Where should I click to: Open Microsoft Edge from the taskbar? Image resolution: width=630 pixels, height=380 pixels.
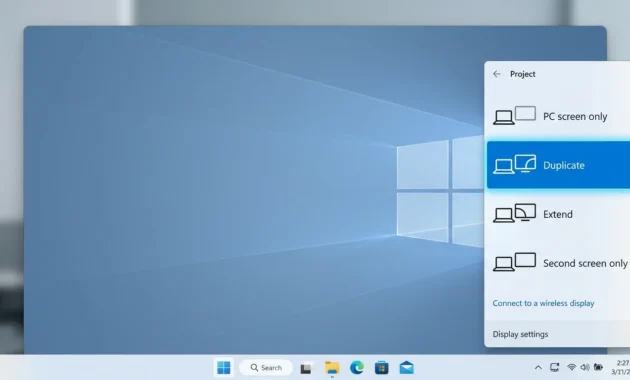[x=357, y=368]
